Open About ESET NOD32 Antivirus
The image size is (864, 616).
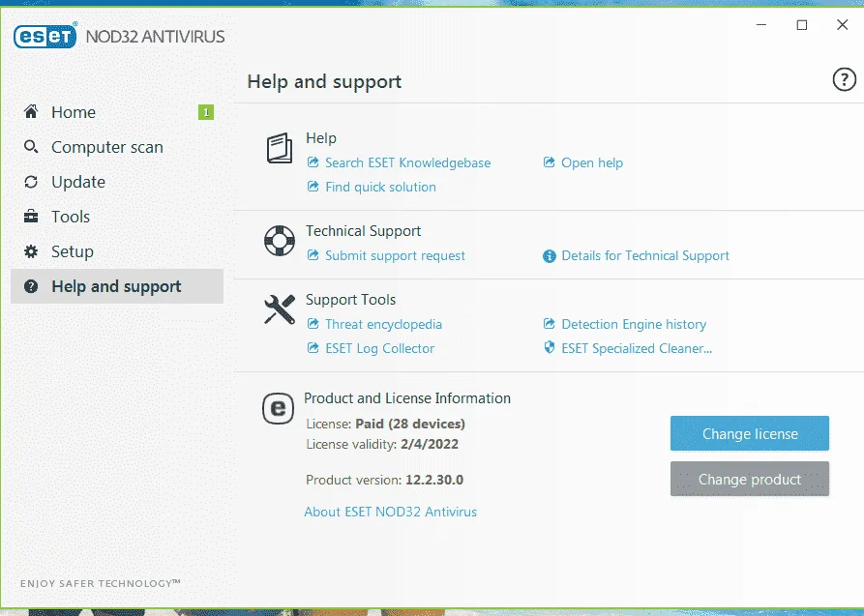coord(391,512)
